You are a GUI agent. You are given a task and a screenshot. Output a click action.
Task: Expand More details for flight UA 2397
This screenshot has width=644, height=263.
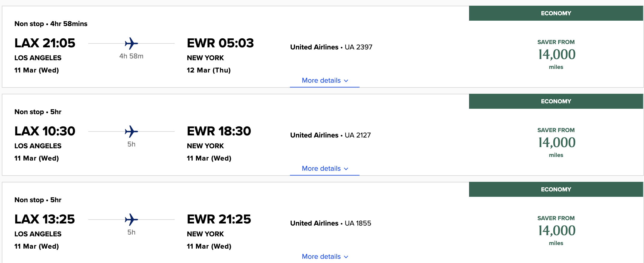[x=324, y=80]
